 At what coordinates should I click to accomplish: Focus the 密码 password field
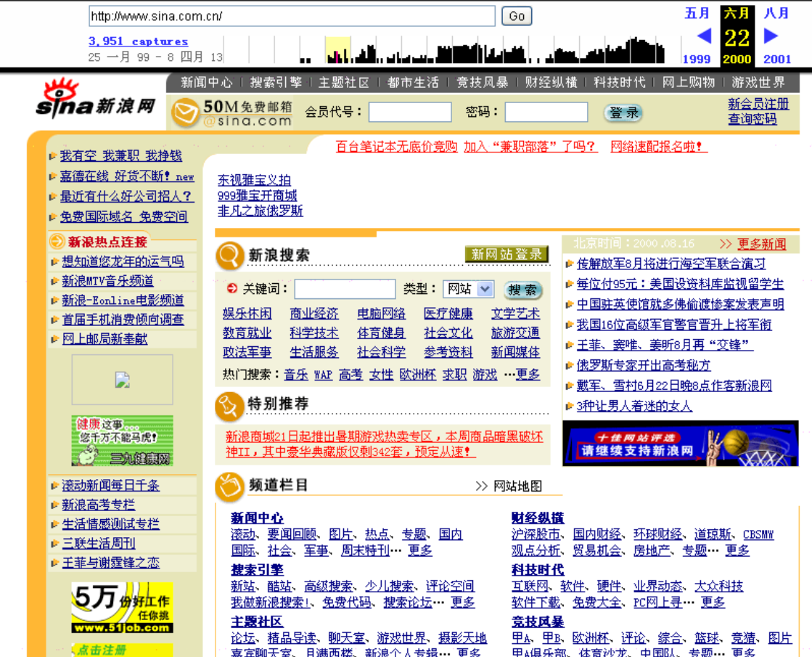pyautogui.click(x=546, y=112)
